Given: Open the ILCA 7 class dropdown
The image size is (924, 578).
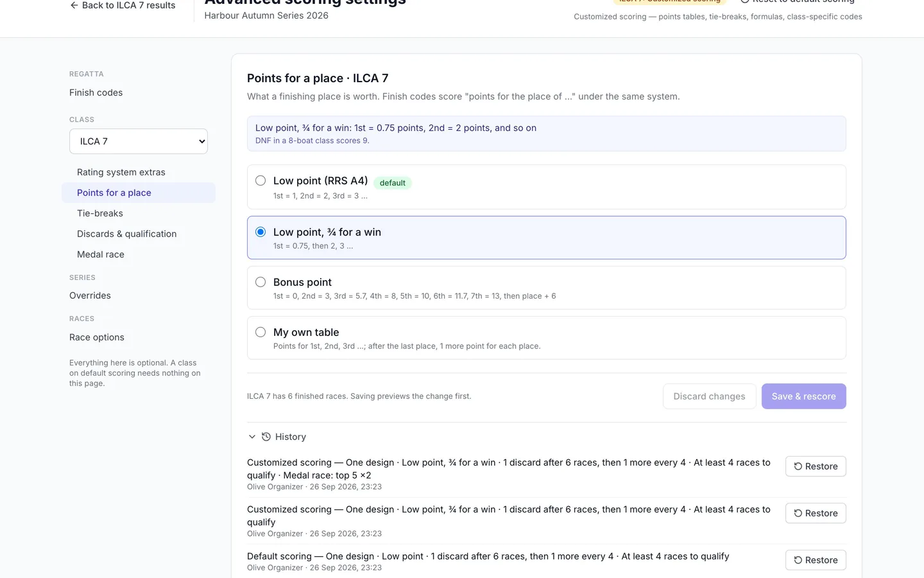Looking at the screenshot, I should [x=139, y=141].
